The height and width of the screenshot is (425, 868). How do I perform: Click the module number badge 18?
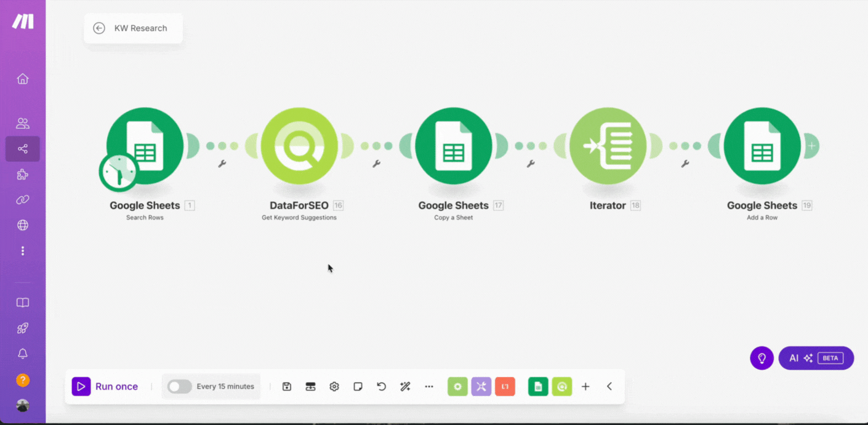click(635, 205)
